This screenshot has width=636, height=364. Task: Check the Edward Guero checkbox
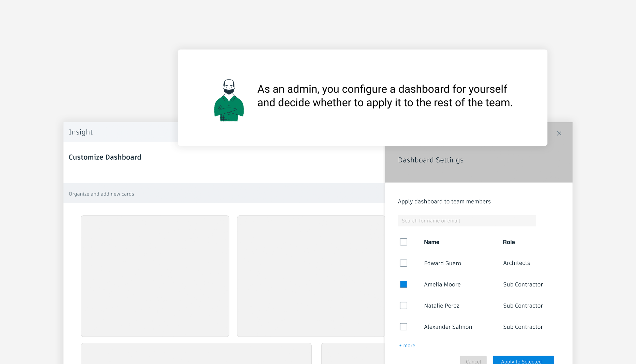pos(403,263)
